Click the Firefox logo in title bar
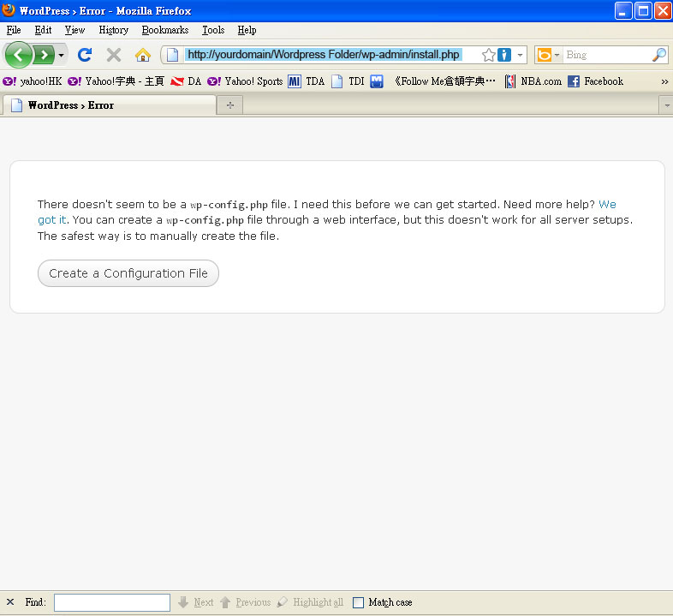 click(9, 10)
